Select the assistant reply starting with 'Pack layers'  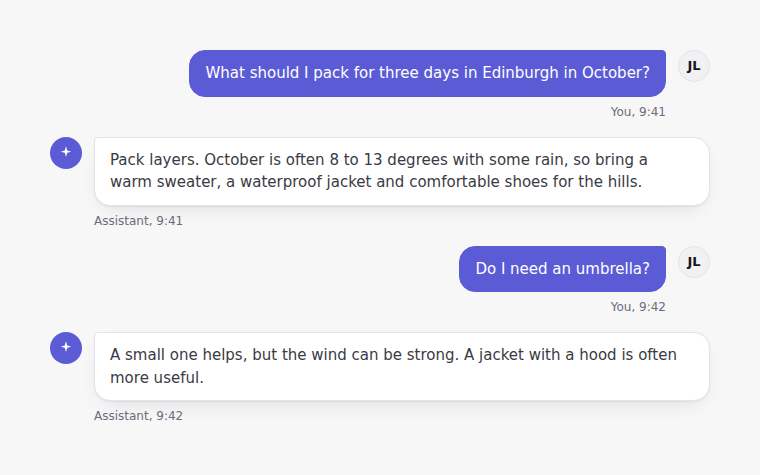[402, 171]
